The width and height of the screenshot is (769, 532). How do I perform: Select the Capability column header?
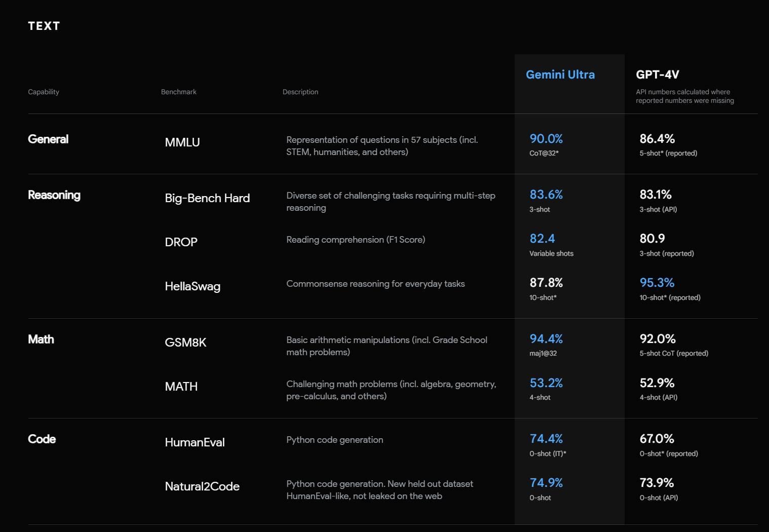pyautogui.click(x=44, y=92)
